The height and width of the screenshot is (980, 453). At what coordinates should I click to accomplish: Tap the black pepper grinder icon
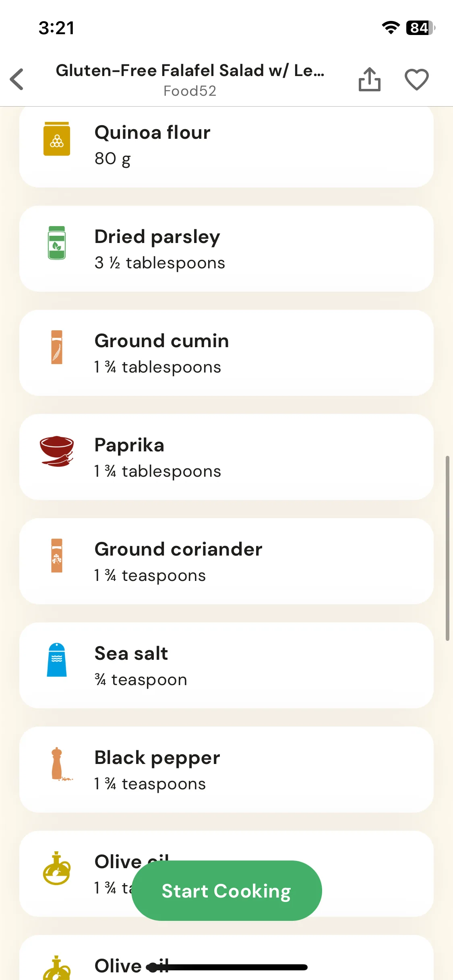point(60,764)
